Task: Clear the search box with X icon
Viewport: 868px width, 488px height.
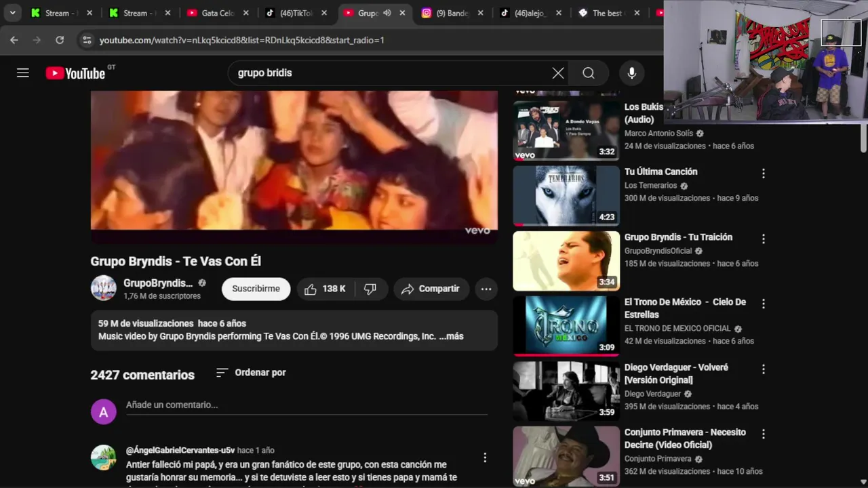Action: 558,73
